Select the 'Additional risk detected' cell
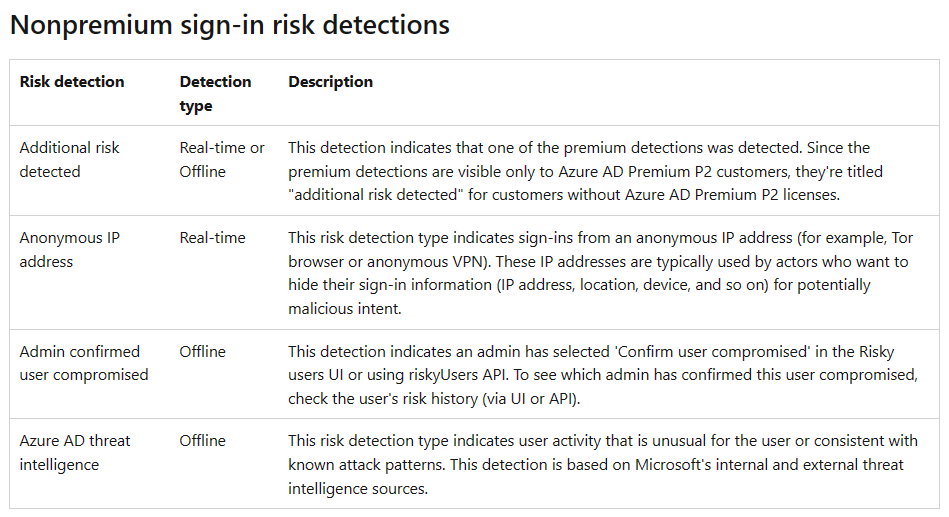949x517 pixels. (x=69, y=159)
